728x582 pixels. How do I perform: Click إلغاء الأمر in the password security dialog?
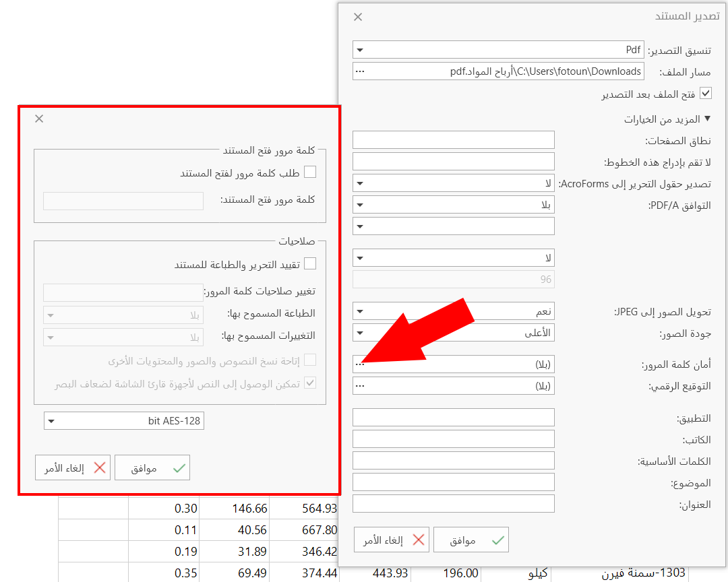point(72,467)
